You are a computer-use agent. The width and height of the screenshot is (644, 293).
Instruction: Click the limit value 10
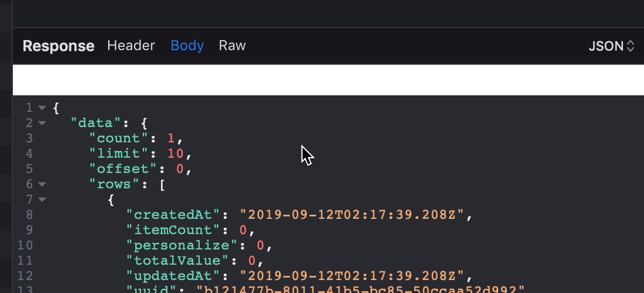click(x=175, y=154)
